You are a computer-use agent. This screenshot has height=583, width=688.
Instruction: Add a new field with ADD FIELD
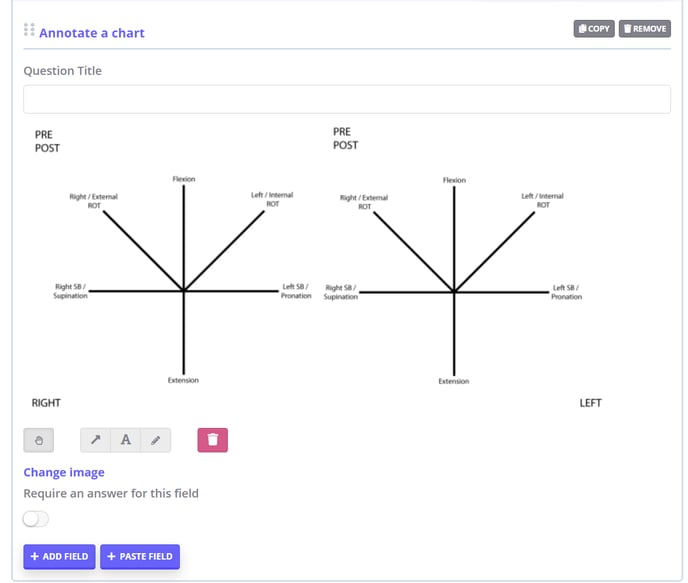click(x=59, y=557)
